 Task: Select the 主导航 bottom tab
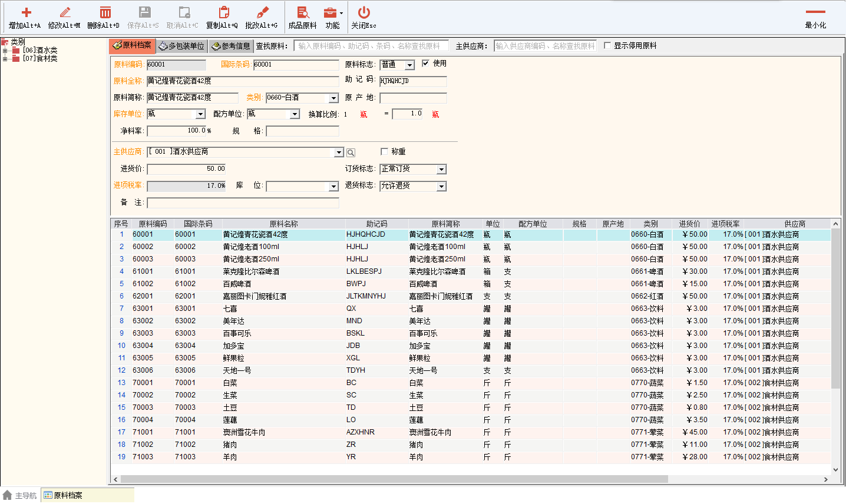tap(20, 495)
